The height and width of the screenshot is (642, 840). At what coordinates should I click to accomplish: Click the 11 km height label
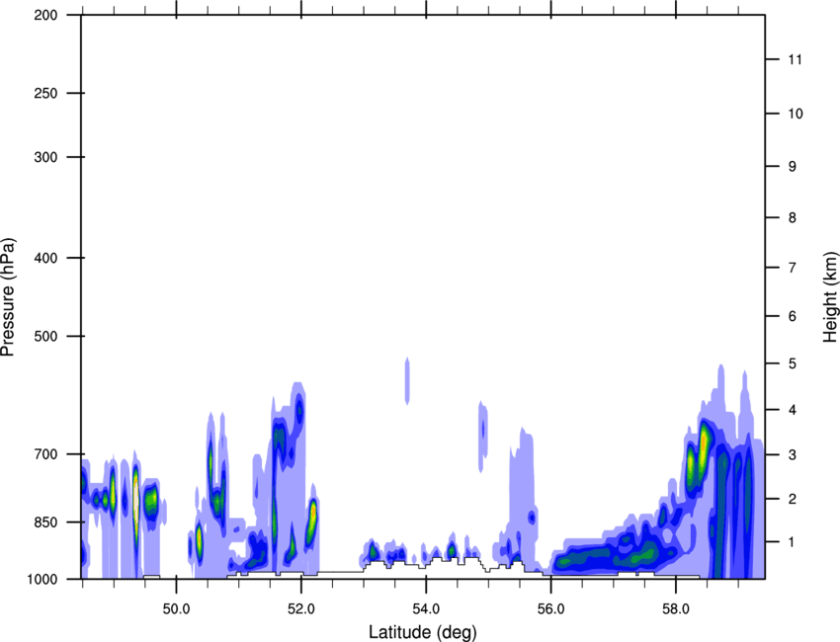point(796,59)
